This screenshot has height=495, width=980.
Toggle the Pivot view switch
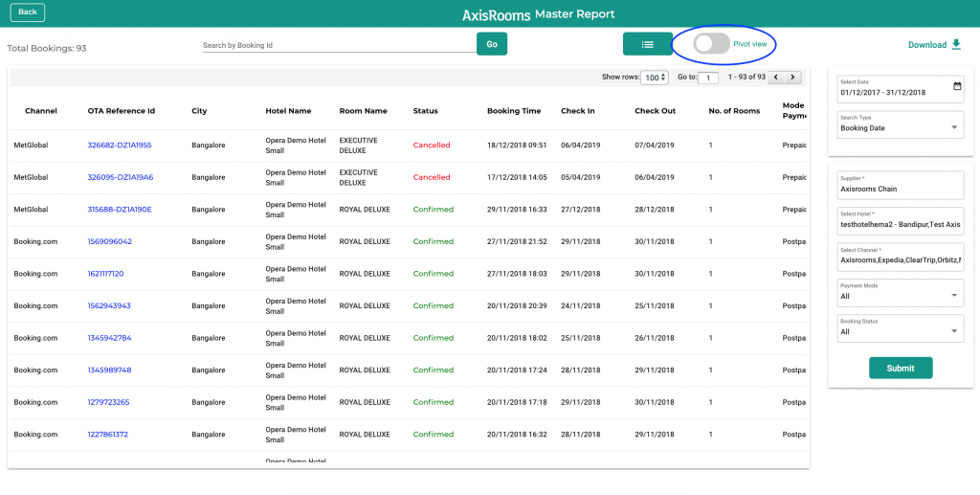(x=712, y=44)
